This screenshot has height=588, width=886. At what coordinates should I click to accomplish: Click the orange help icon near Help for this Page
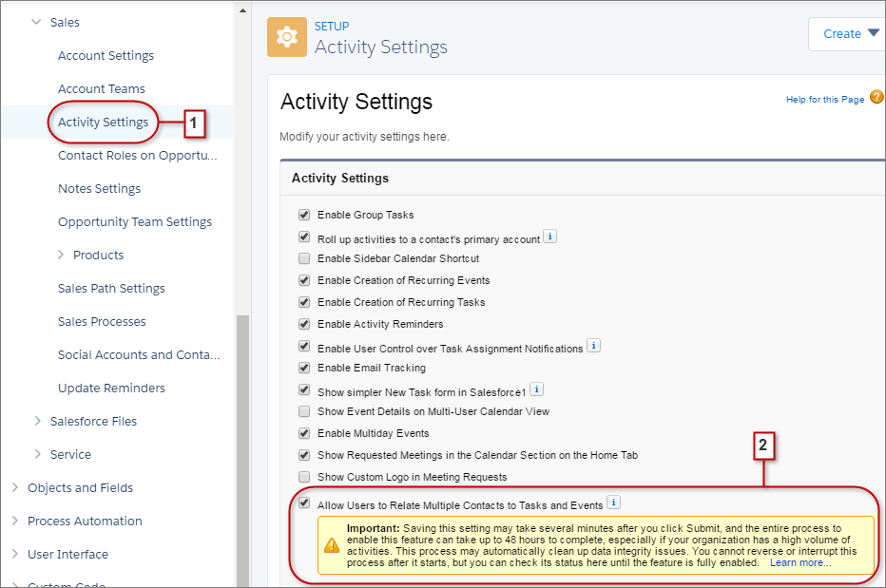tap(876, 96)
